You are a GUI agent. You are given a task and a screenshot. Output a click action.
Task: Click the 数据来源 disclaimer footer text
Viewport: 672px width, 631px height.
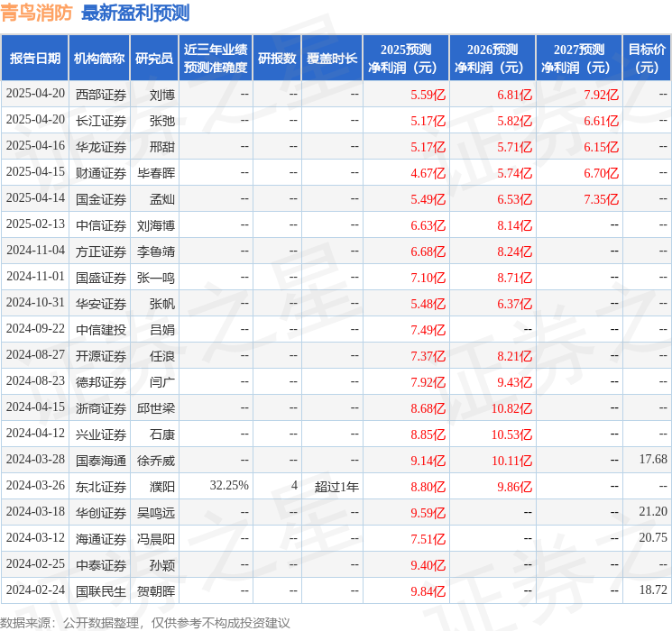point(145,623)
